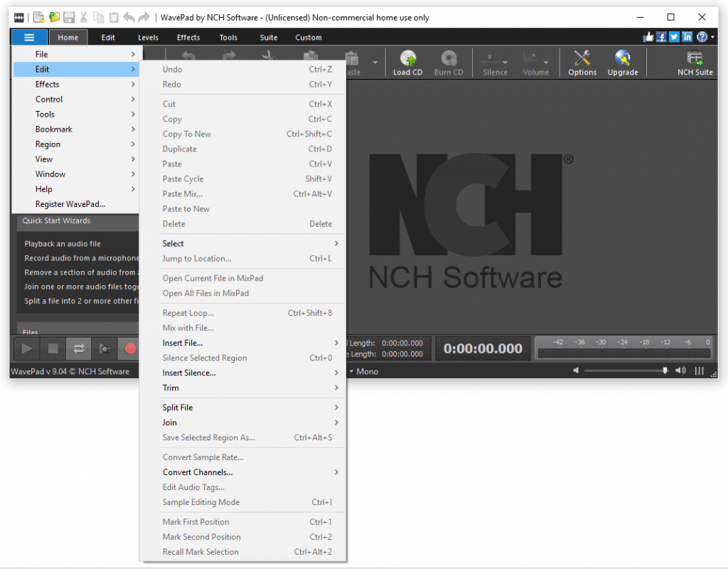The height and width of the screenshot is (569, 728).
Task: Open the Options tools icon
Action: pyautogui.click(x=582, y=63)
